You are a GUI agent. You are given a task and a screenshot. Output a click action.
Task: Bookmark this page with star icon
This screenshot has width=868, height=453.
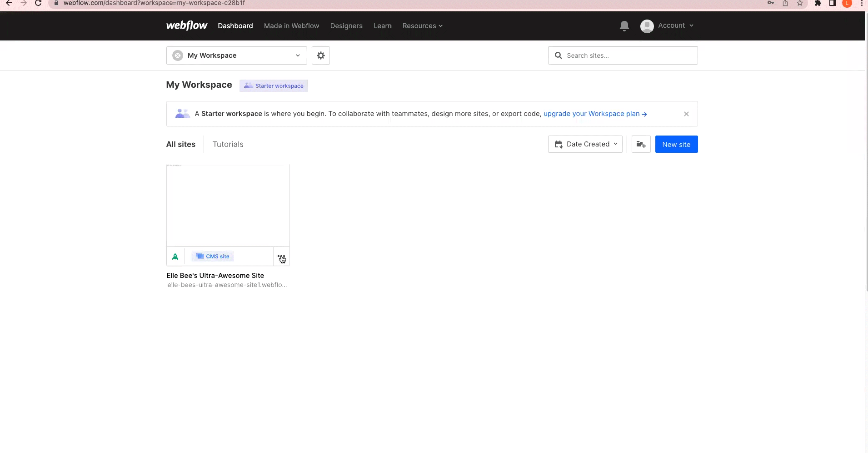point(800,3)
